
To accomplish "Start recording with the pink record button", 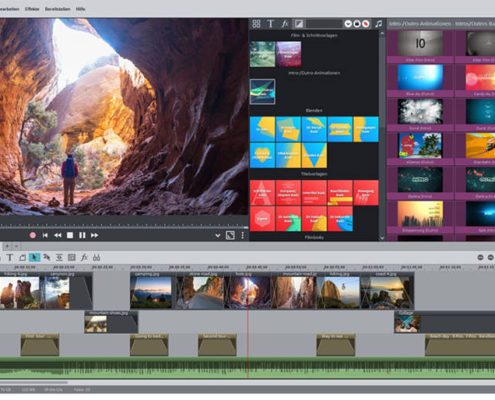I will [x=33, y=235].
